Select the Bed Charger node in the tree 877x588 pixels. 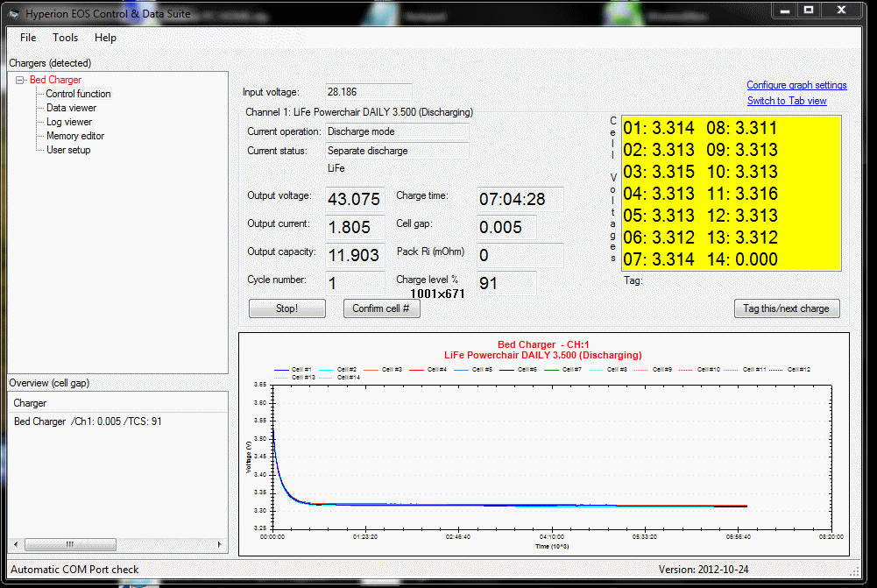click(x=55, y=79)
